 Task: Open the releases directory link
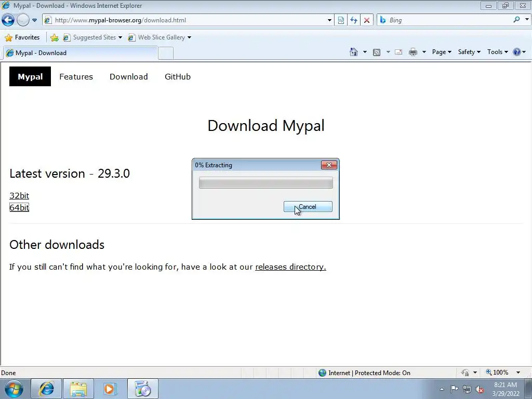tap(290, 267)
